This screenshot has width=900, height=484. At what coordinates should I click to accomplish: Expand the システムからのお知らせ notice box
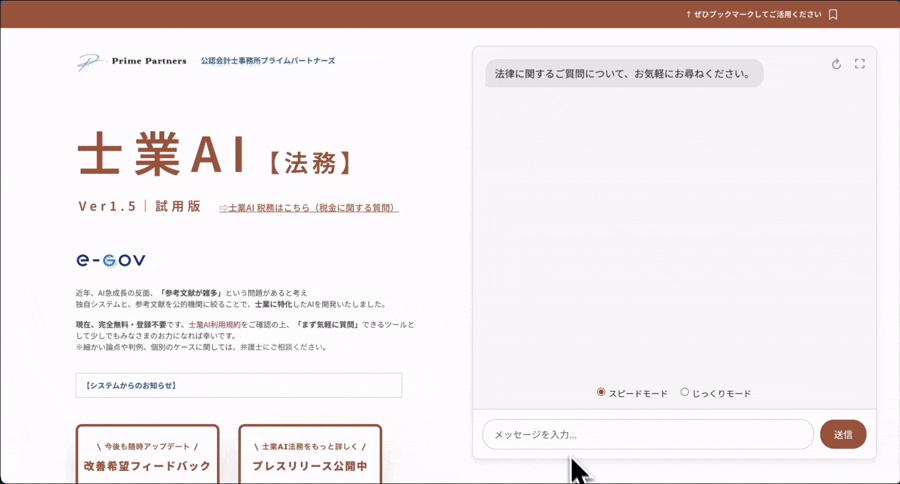click(238, 385)
